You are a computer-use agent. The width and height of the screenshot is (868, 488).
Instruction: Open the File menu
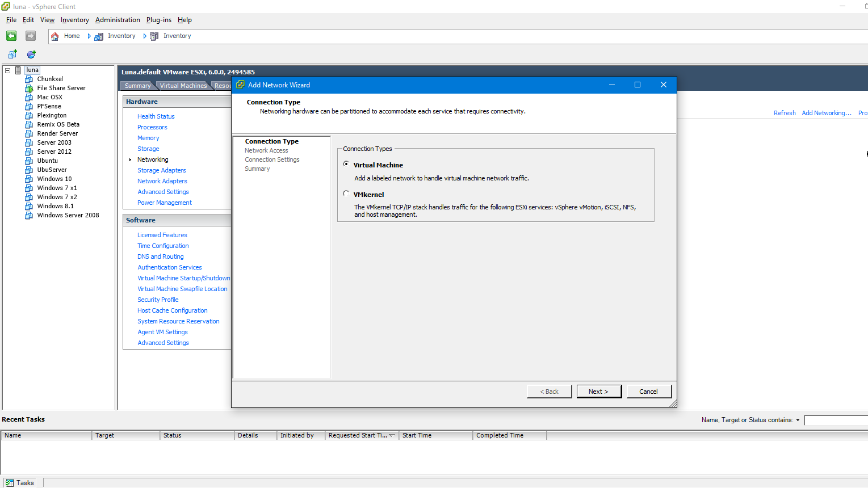11,20
